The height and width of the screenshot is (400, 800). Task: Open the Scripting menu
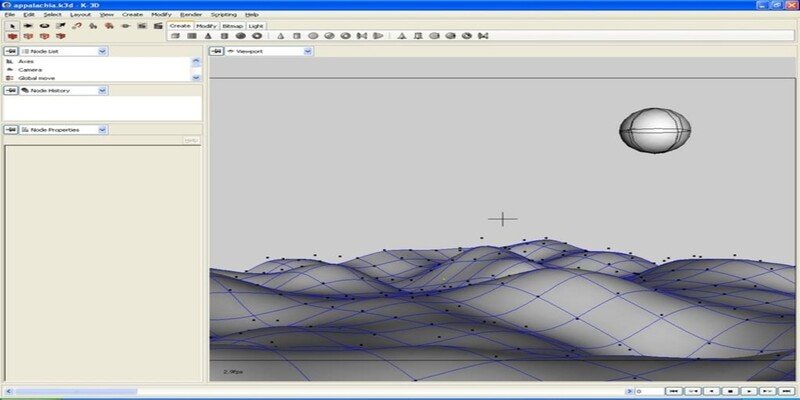[x=223, y=14]
